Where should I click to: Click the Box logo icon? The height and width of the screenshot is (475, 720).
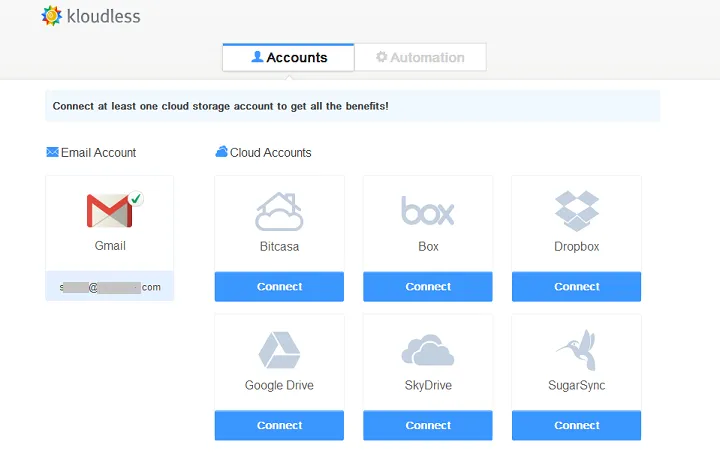[x=428, y=211]
